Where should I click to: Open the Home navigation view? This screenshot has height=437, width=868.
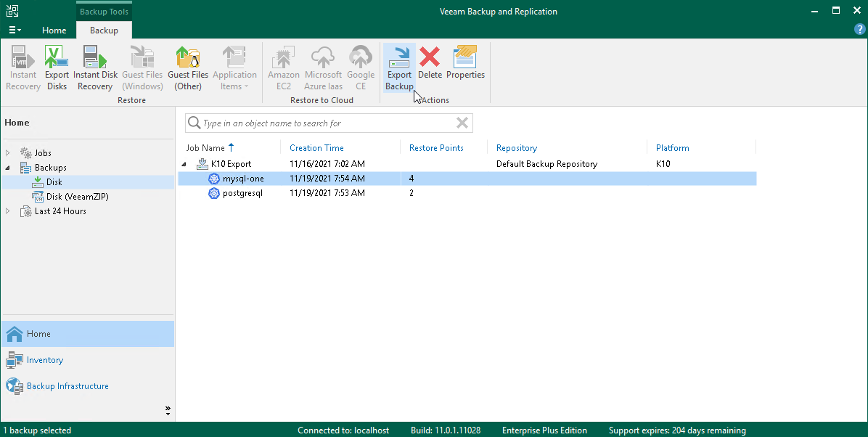coord(88,334)
